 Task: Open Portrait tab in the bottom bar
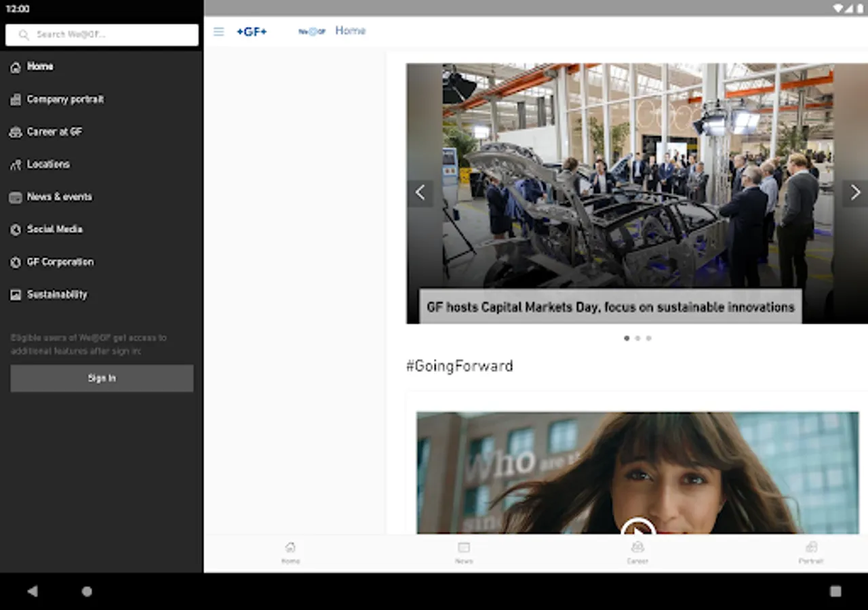810,553
